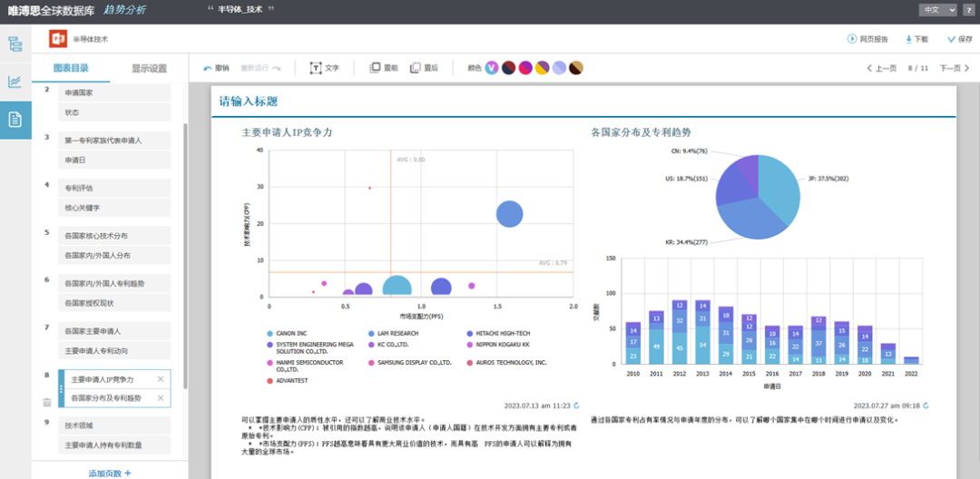980x479 pixels.
Task: Download the report via 下载
Action: point(916,39)
